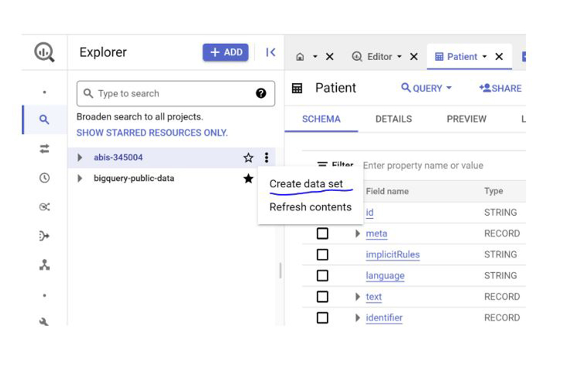
Task: Focus the Type to search field
Action: tap(176, 94)
